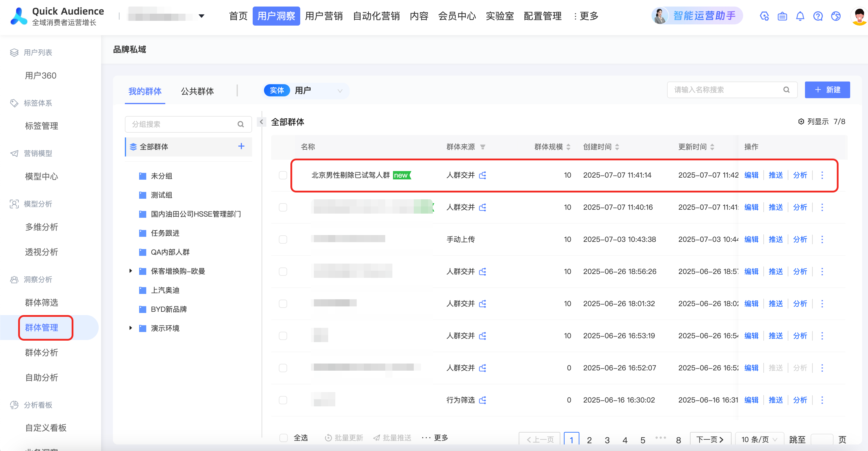Click the Quick Audience logo
This screenshot has width=868, height=451.
(19, 16)
